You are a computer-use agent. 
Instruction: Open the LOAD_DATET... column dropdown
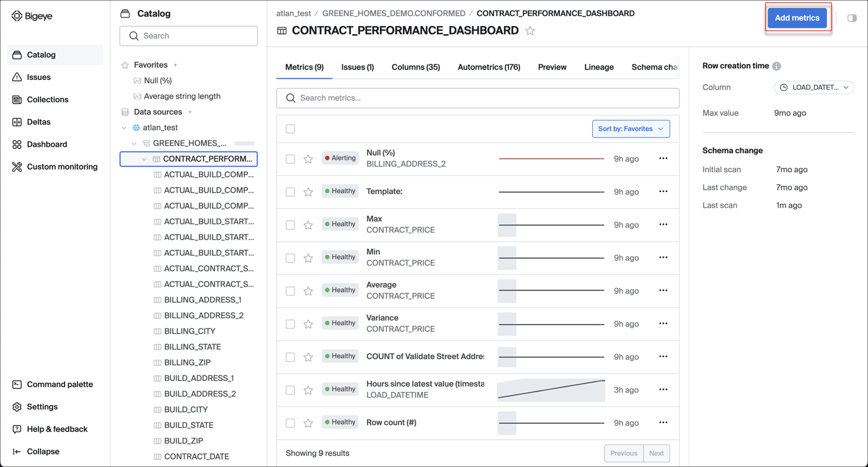click(814, 87)
